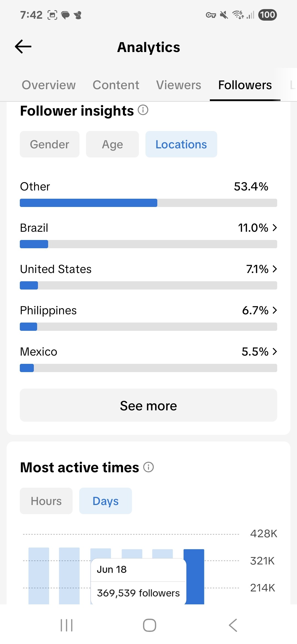Expand United States location chevron

coord(274,269)
